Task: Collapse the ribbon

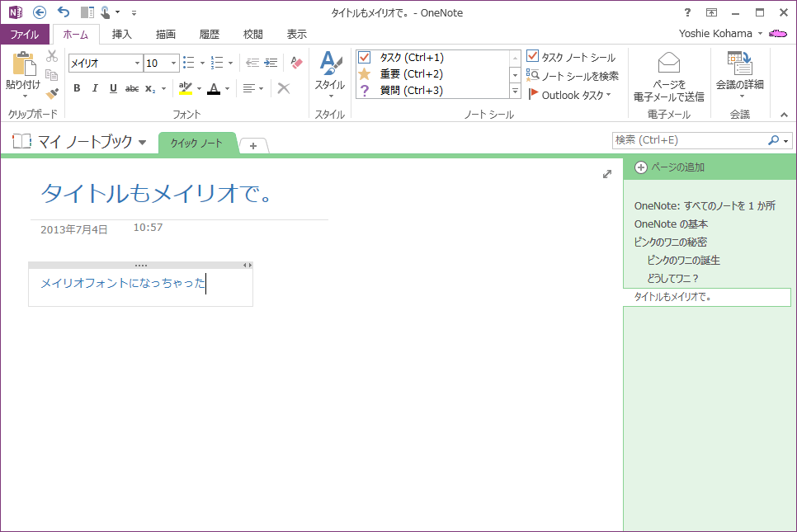Action: (785, 115)
